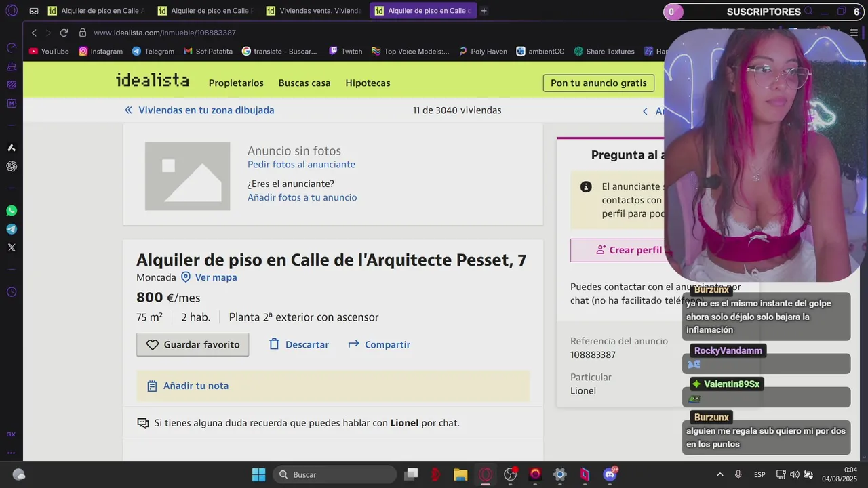Click Guardar favorito button
Viewport: 868px width, 488px height.
click(193, 344)
